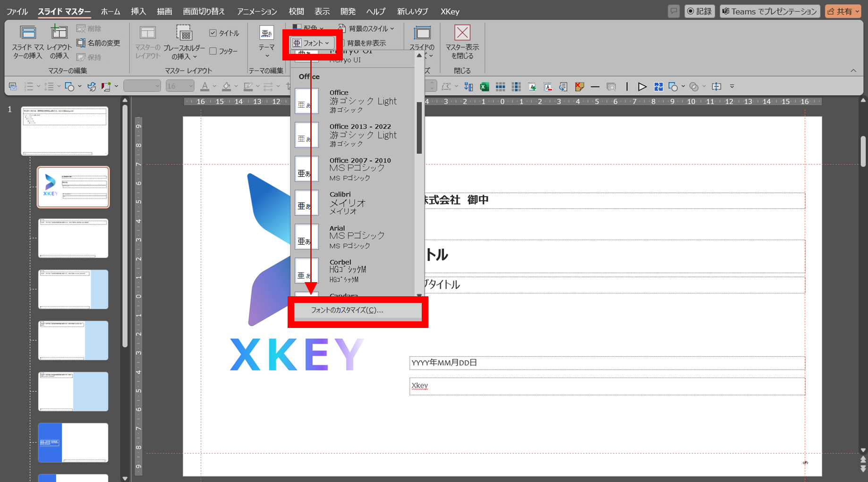
Task: Switch to the 挿入 tab
Action: coord(138,11)
